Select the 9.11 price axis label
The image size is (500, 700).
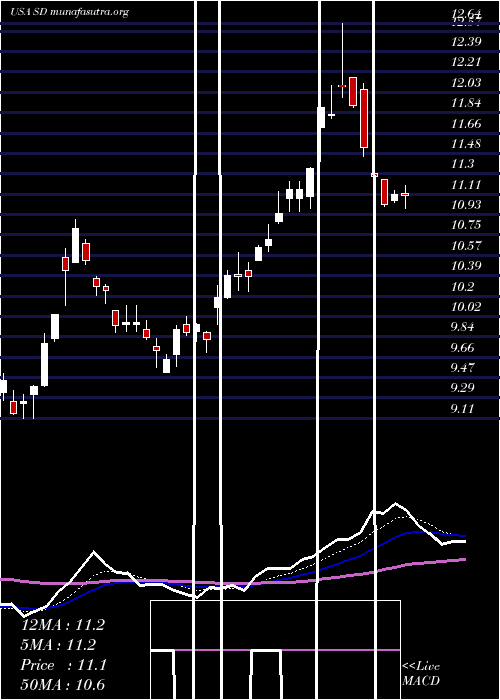tap(462, 409)
